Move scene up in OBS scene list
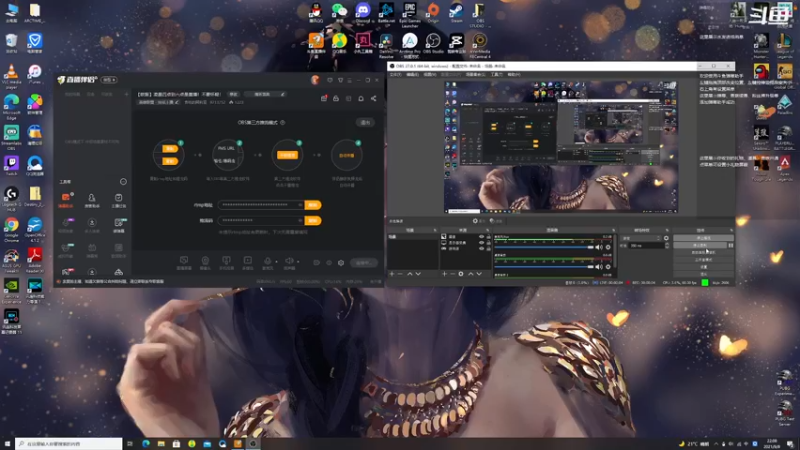 tap(410, 274)
